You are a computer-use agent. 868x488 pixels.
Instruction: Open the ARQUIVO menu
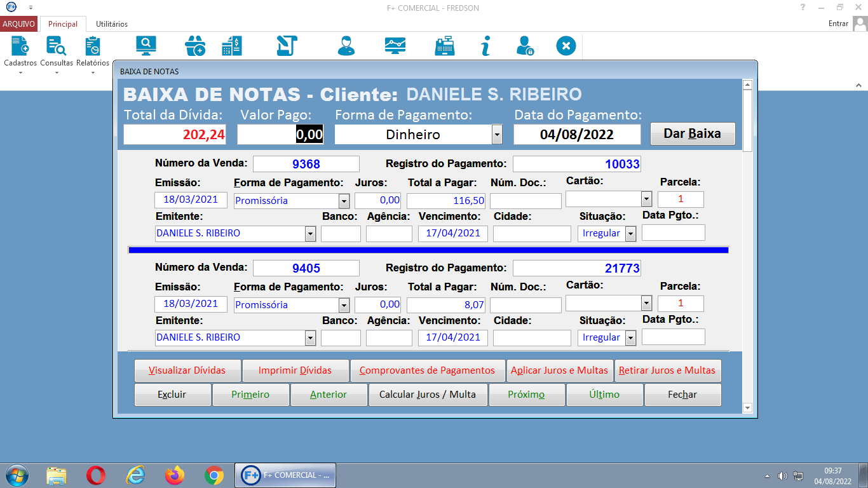pos(19,24)
